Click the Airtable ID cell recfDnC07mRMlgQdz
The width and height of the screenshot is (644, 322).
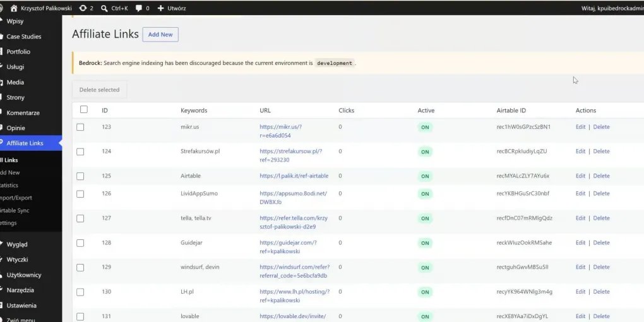(525, 218)
